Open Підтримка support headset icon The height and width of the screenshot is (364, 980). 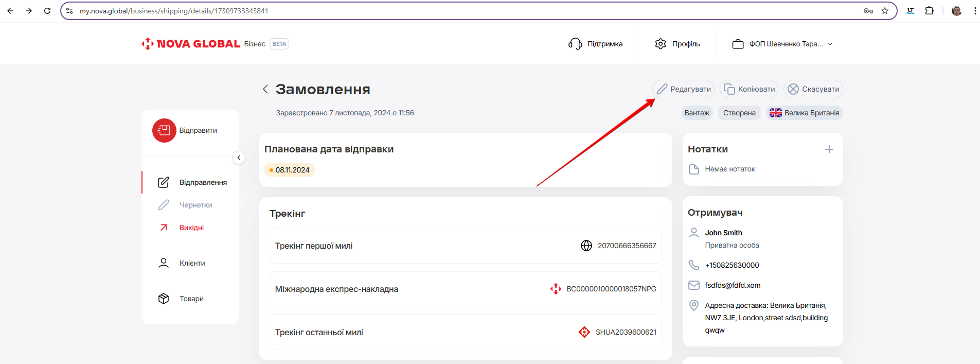point(575,44)
